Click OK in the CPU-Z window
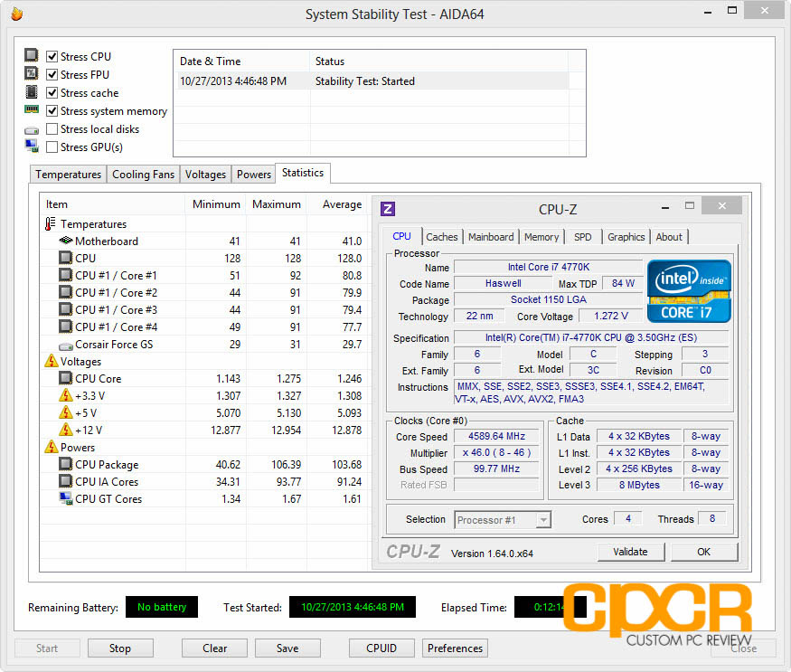The height and width of the screenshot is (672, 791). tap(703, 552)
